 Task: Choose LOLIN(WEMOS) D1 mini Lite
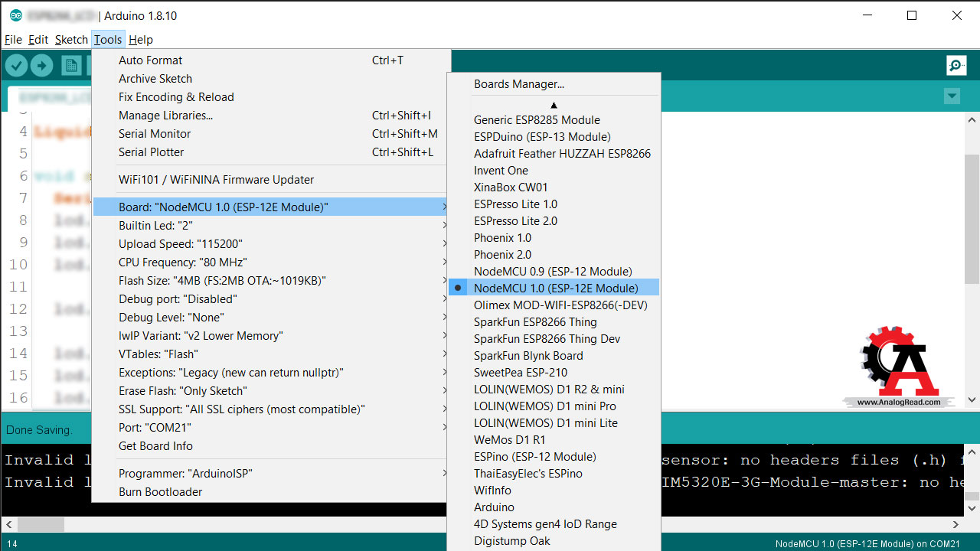pos(554,422)
